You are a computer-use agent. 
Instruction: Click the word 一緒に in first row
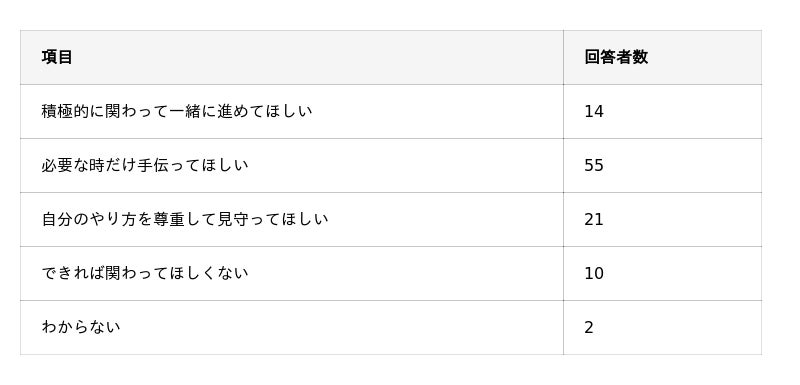click(x=193, y=111)
